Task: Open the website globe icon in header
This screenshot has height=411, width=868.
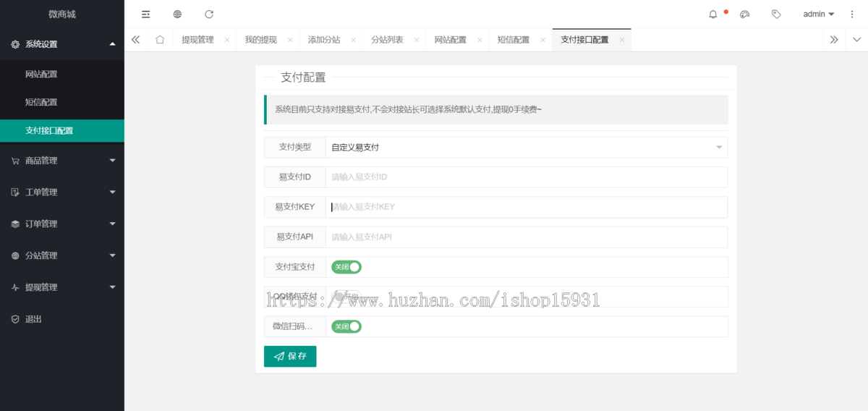Action: [177, 14]
